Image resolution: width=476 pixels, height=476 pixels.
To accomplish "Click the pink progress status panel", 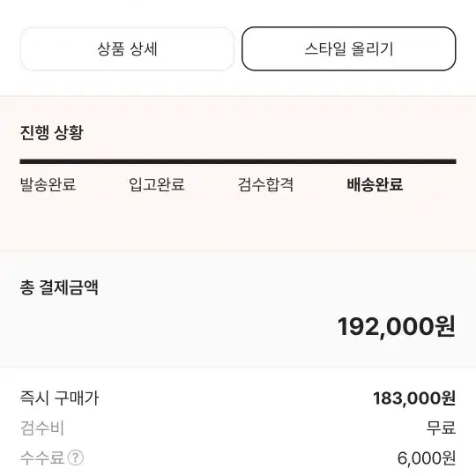I will pos(238,174).
